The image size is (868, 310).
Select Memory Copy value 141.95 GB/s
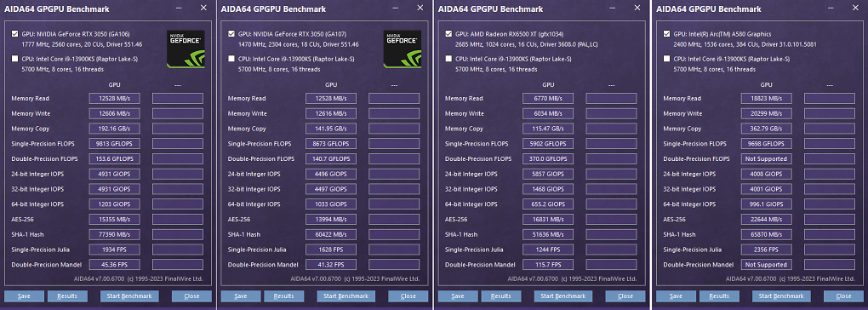(330, 129)
